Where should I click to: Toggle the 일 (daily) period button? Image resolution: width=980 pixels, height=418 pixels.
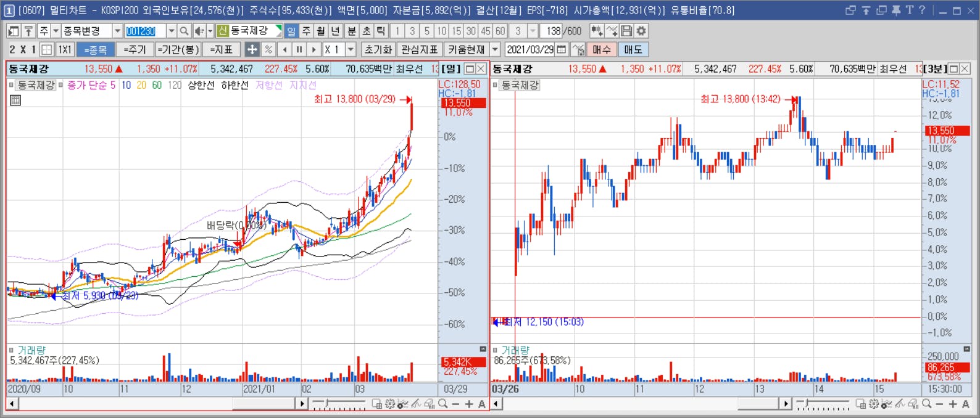coord(291,31)
